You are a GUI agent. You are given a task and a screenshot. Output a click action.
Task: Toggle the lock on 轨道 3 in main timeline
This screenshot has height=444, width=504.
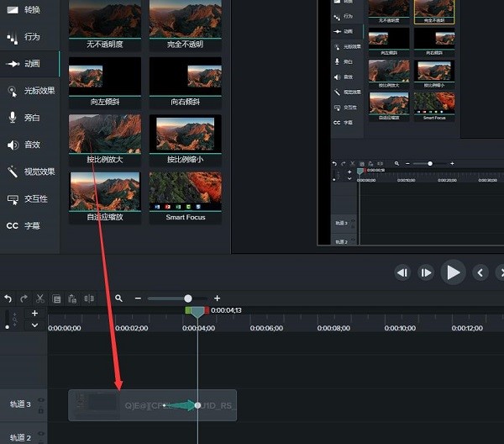click(40, 410)
